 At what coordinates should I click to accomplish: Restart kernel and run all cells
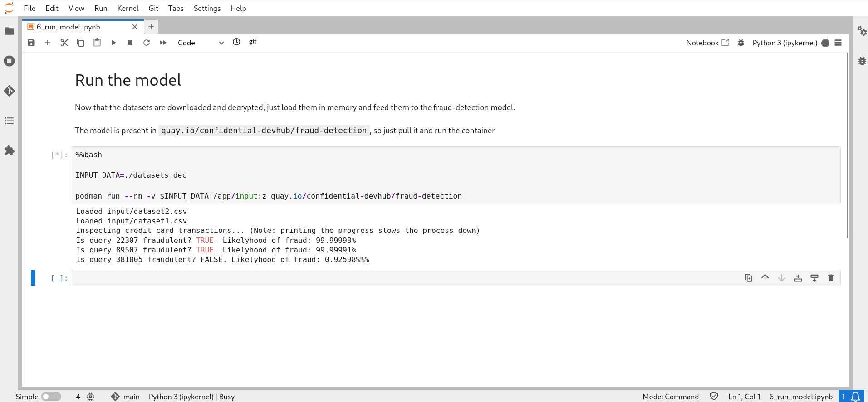coord(163,43)
